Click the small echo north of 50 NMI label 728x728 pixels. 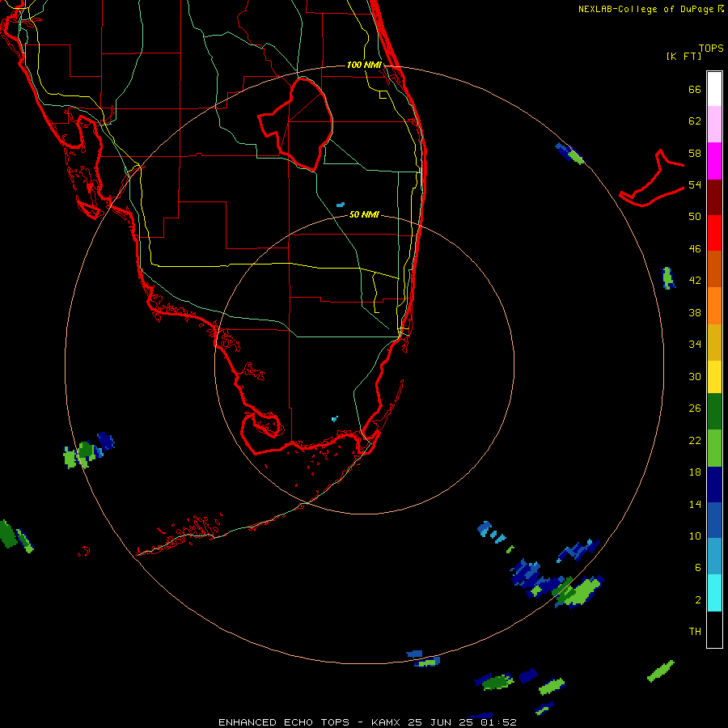coord(341,205)
